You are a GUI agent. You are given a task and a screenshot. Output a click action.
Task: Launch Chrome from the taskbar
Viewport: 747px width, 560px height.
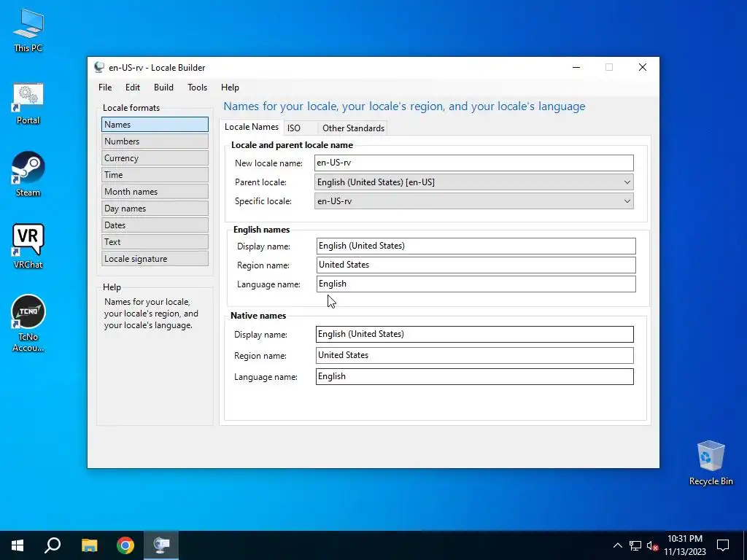(x=125, y=545)
